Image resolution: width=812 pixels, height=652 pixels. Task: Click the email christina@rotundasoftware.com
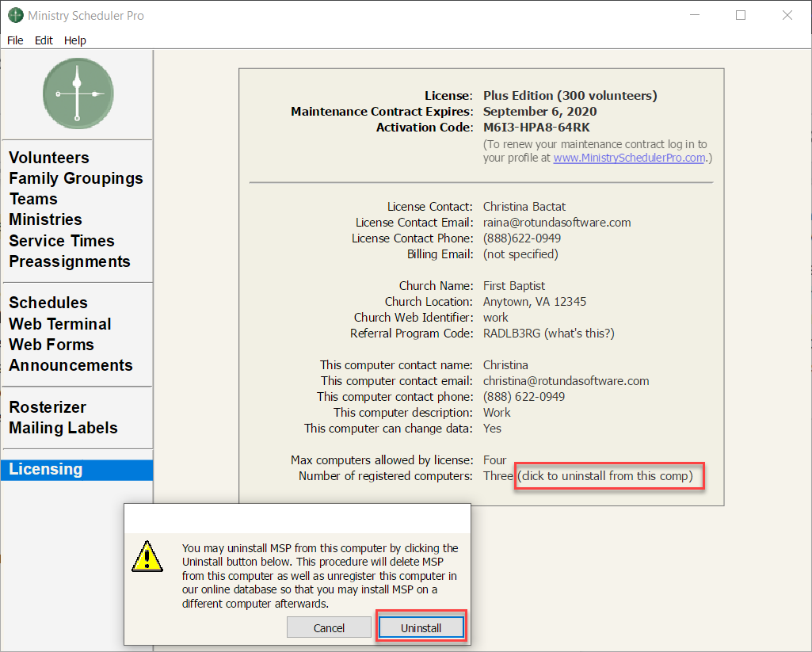[x=566, y=381]
